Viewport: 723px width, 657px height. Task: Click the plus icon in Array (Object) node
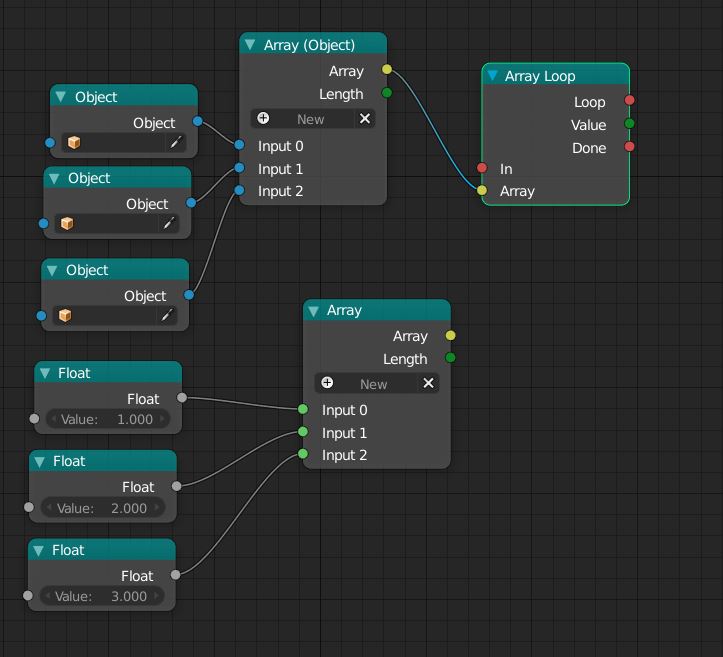pyautogui.click(x=263, y=118)
